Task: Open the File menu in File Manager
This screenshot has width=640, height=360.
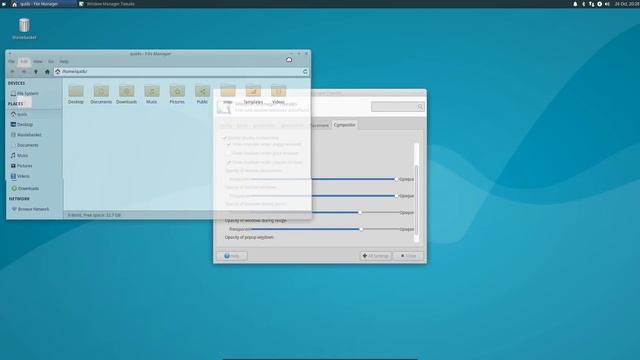Action: [11, 62]
